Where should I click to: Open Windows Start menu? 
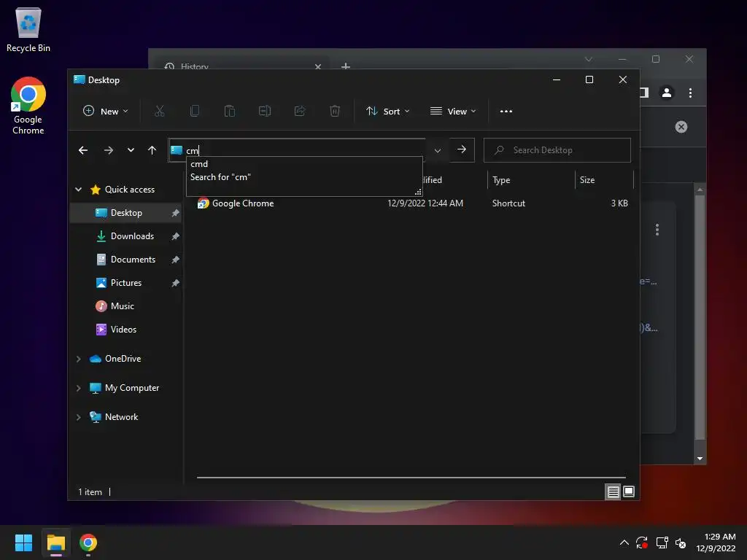23,542
